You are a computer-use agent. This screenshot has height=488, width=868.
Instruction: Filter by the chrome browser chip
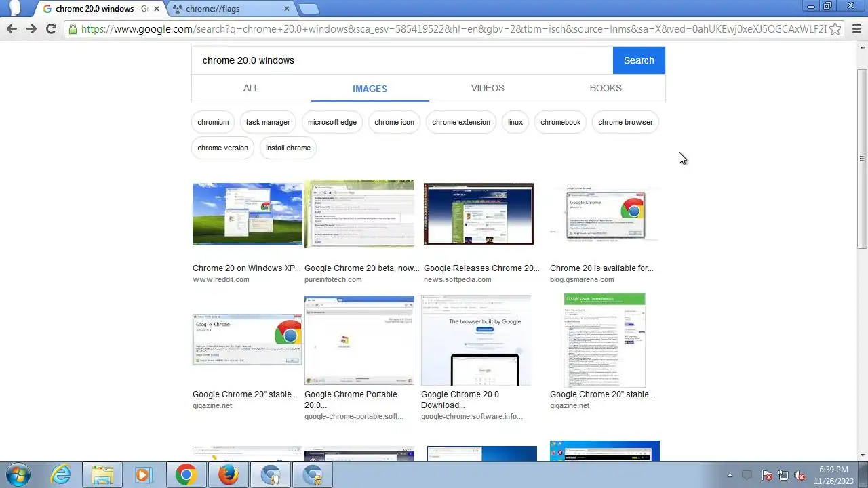click(625, 122)
